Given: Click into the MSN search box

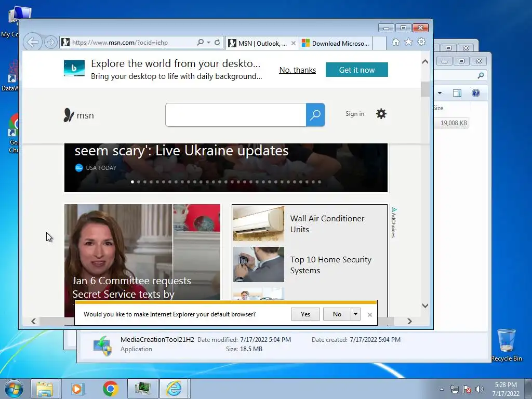Looking at the screenshot, I should coord(236,115).
